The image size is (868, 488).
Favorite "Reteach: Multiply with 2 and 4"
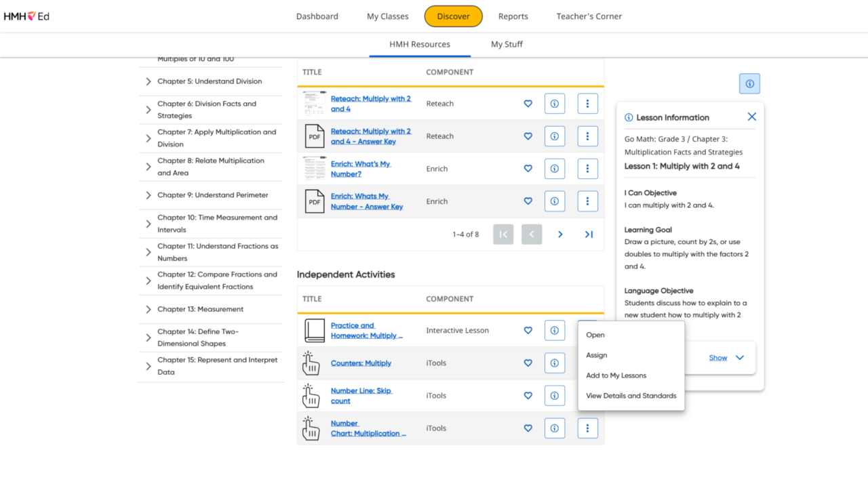pos(528,103)
